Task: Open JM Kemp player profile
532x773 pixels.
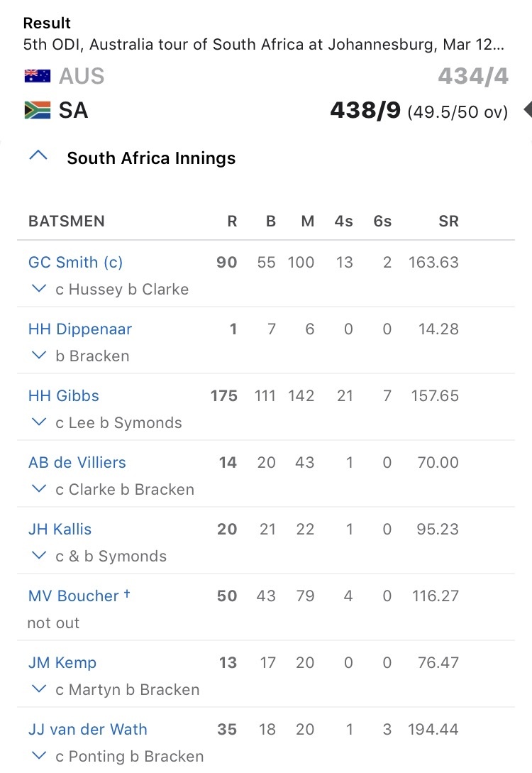Action: click(62, 662)
